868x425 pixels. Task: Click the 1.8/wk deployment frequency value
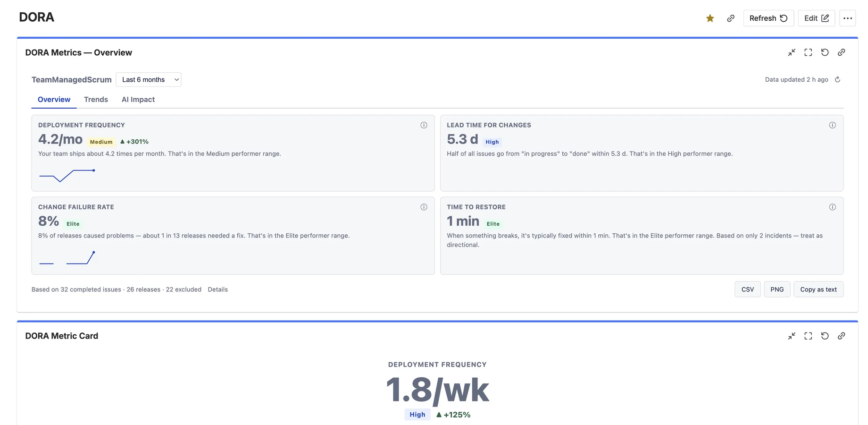(x=437, y=390)
